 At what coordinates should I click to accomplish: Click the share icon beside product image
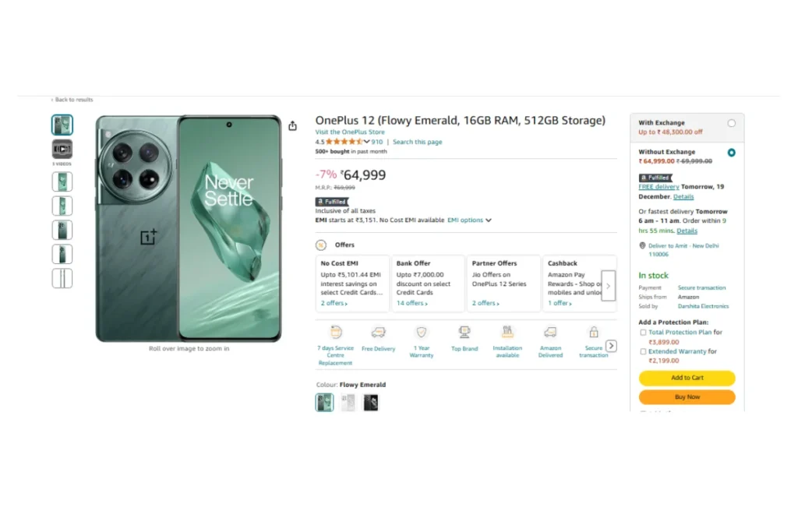(x=293, y=125)
